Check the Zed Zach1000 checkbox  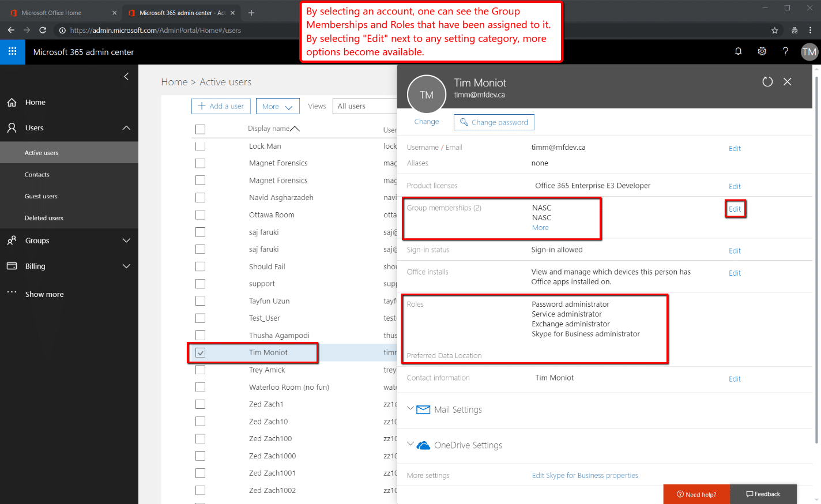click(200, 456)
